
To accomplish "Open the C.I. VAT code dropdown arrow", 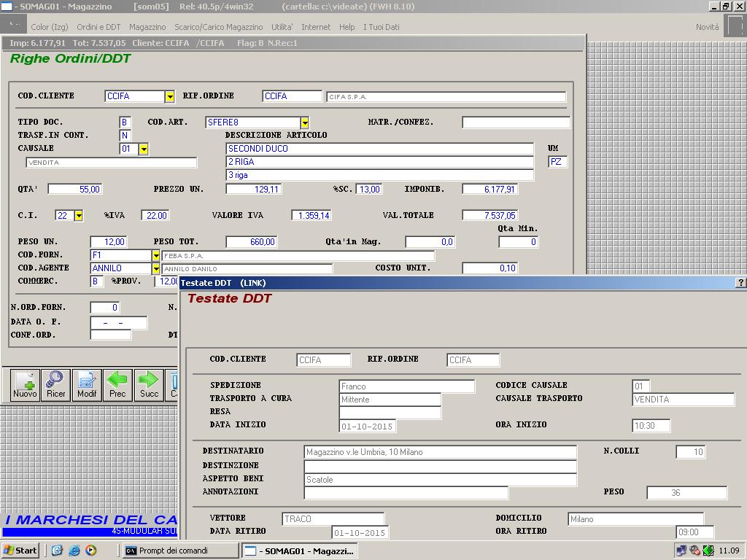I will 79,216.
